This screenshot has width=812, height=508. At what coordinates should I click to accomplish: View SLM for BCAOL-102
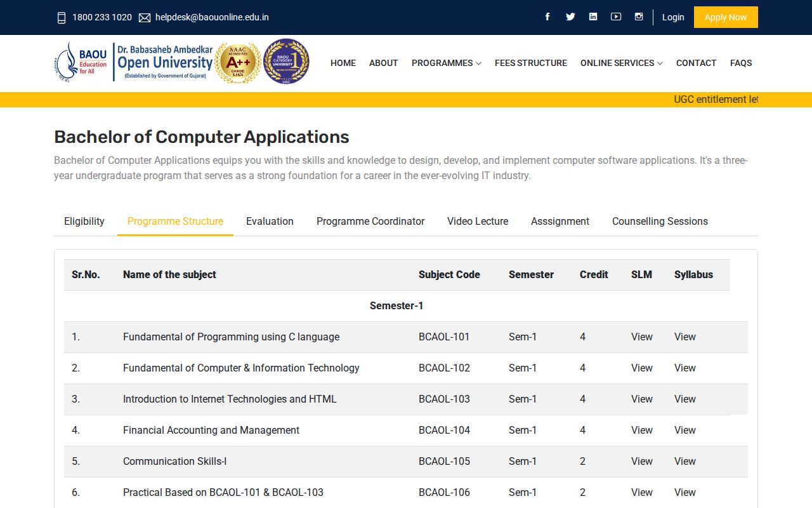[x=642, y=368]
